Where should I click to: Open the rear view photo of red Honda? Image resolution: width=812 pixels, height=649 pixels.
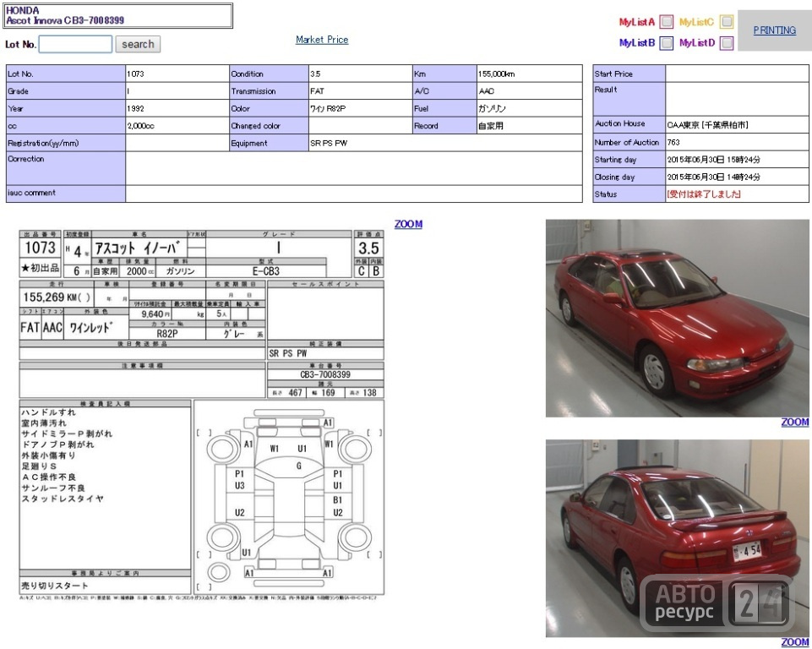[x=678, y=538]
